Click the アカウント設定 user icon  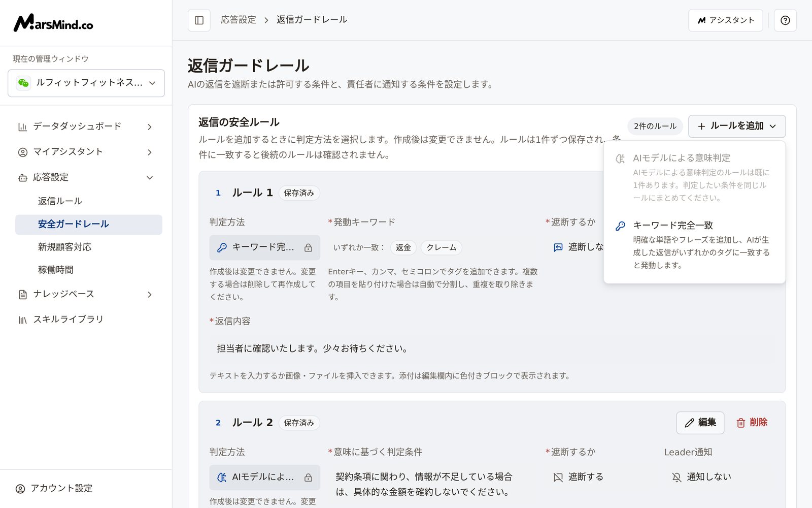20,489
